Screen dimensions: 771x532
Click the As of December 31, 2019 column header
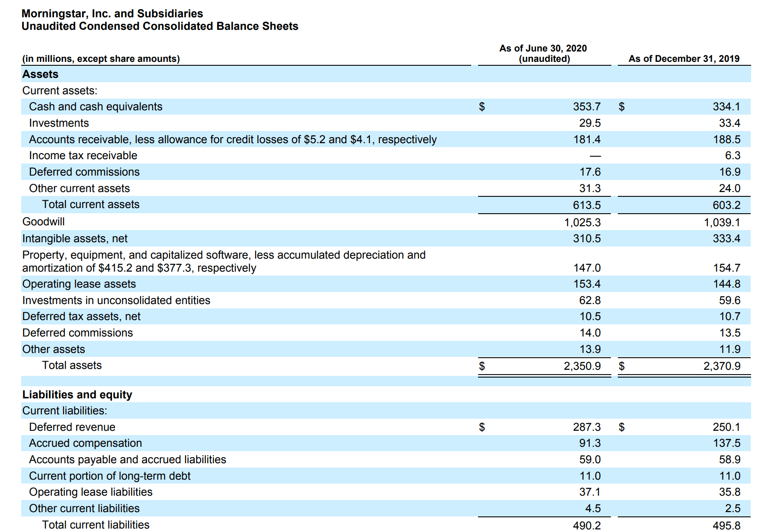(684, 59)
